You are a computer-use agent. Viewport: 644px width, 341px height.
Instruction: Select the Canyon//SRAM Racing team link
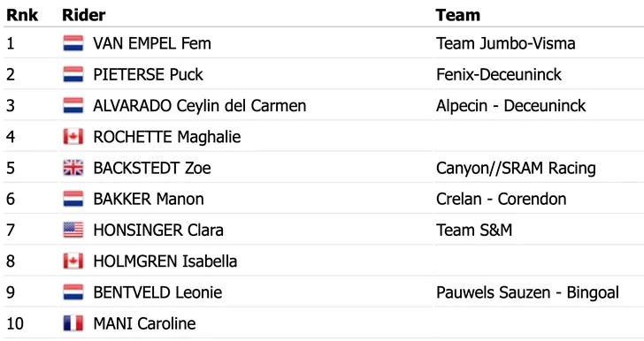pyautogui.click(x=516, y=168)
